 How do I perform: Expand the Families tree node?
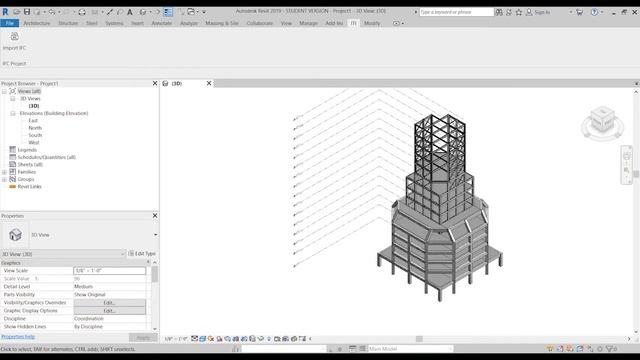[4, 172]
